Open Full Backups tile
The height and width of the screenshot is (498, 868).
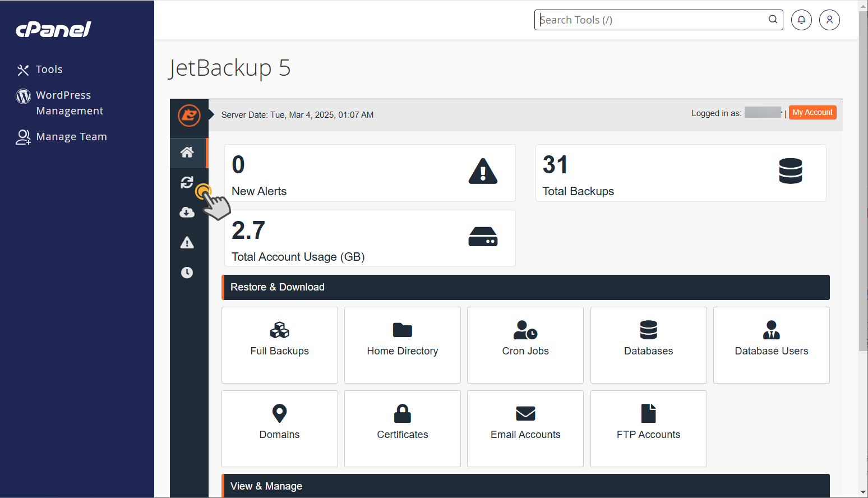click(280, 345)
